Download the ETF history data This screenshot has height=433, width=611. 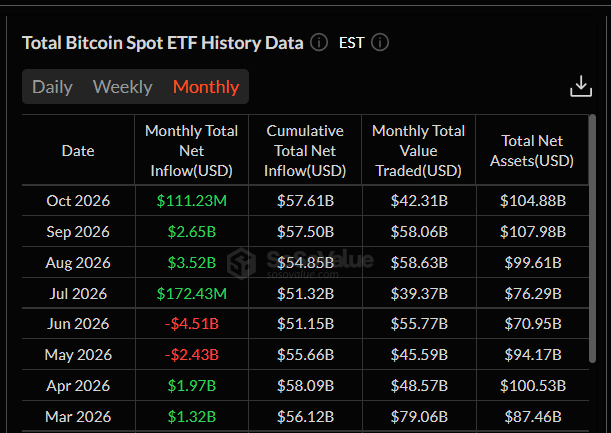tap(581, 86)
